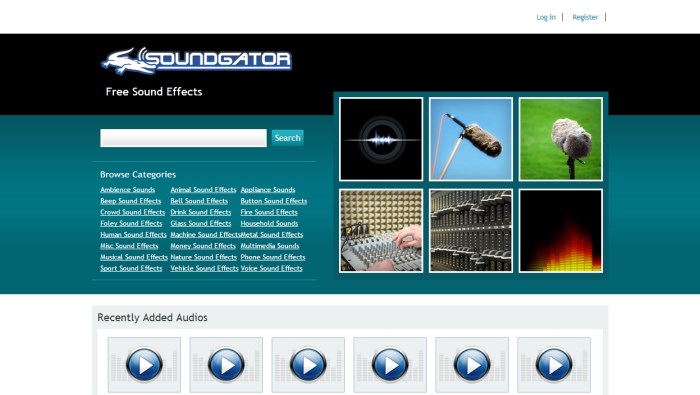Open the Log in link
The height and width of the screenshot is (395, 700).
546,17
